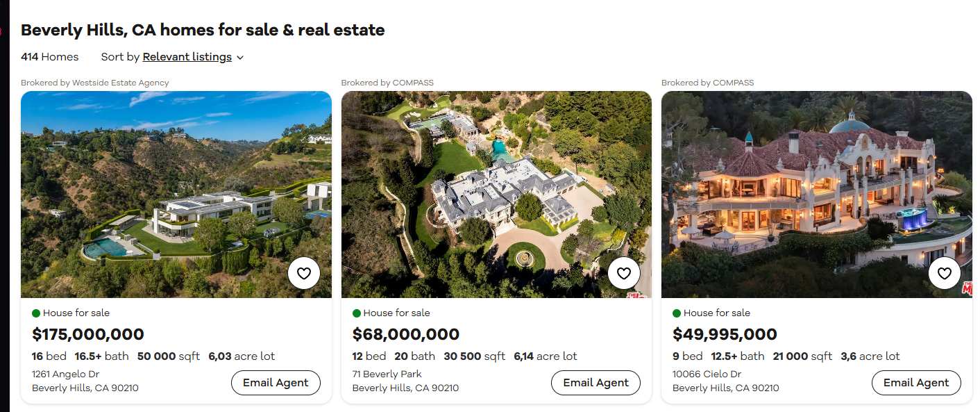Screen dimensions: 980x412
Task: Toggle heart on the 10066 Cielo Dr listing
Action: [x=945, y=273]
